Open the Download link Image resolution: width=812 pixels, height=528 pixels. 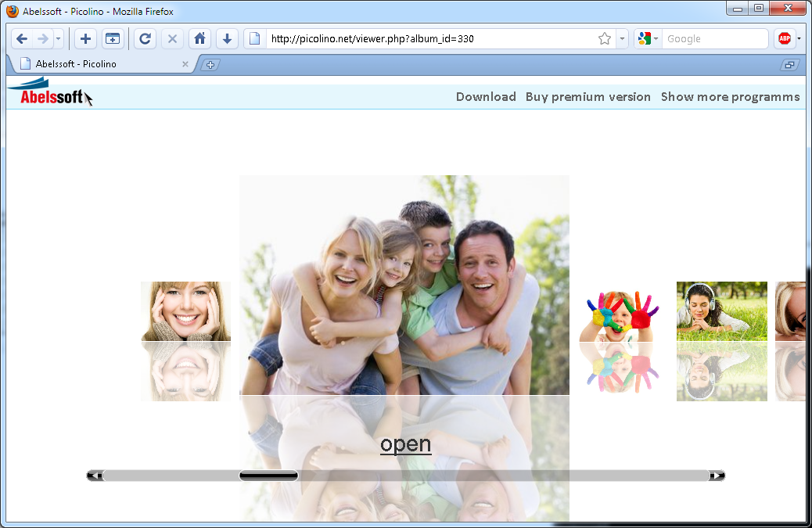point(486,97)
